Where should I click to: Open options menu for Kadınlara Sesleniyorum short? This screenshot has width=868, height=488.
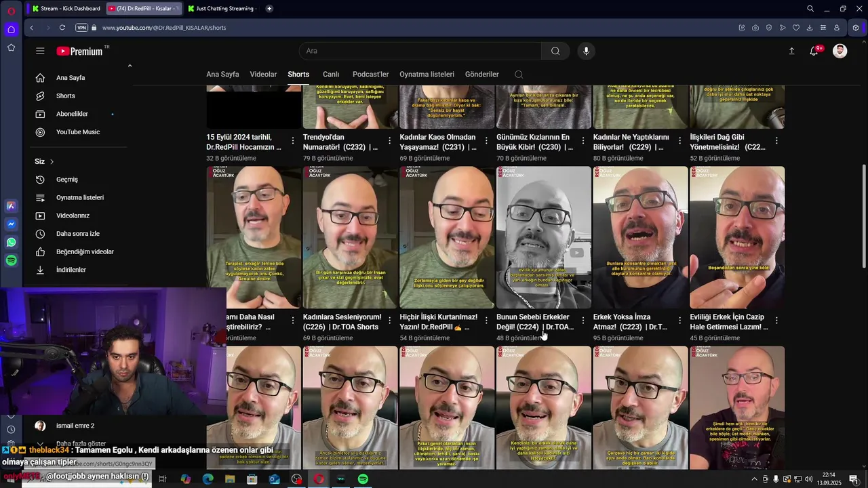[389, 320]
